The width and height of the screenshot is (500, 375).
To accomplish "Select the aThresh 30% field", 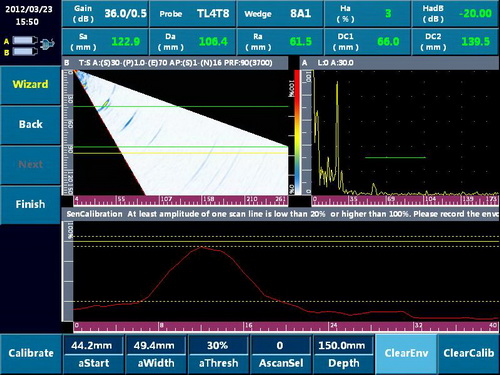I will click(218, 354).
